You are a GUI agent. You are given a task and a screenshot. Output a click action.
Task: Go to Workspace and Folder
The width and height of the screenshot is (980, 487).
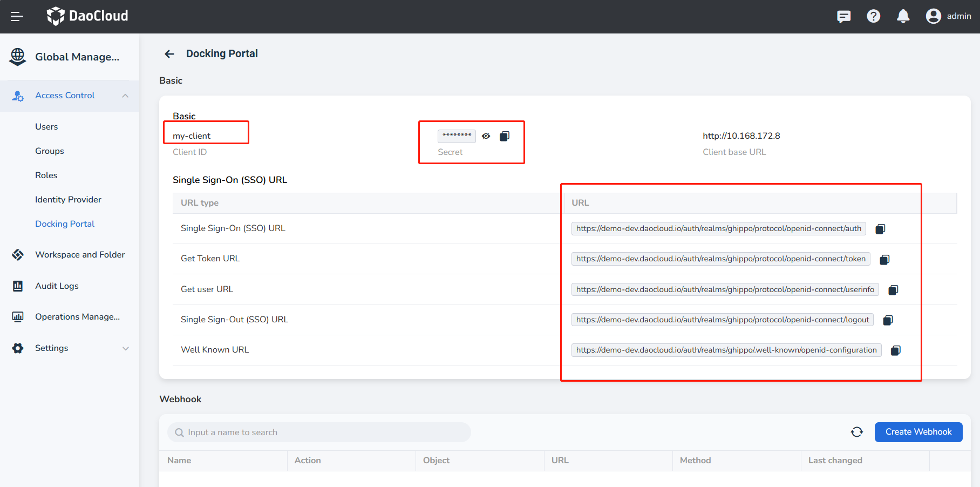(x=79, y=255)
